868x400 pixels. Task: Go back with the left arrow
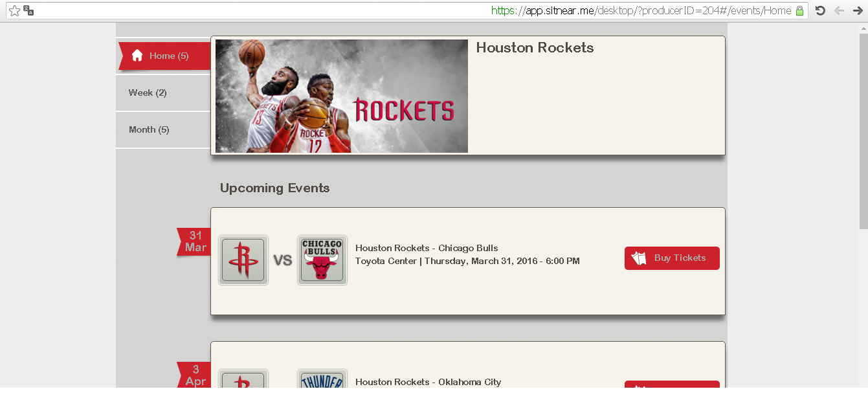click(839, 10)
